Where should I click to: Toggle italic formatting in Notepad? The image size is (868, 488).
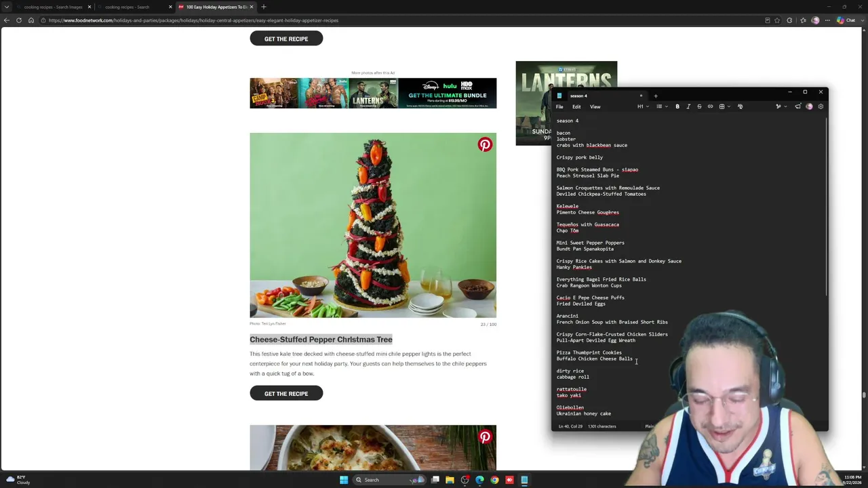click(x=688, y=106)
